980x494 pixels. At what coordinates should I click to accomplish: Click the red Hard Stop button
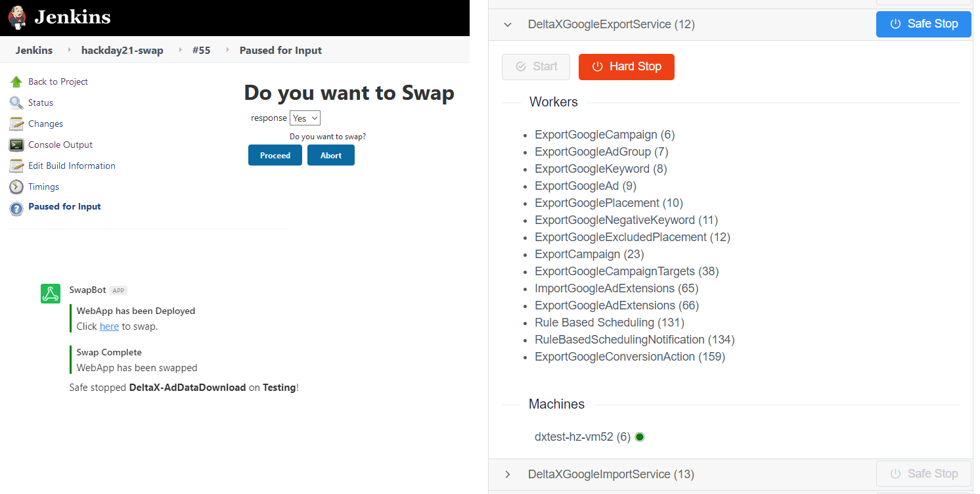pyautogui.click(x=627, y=66)
